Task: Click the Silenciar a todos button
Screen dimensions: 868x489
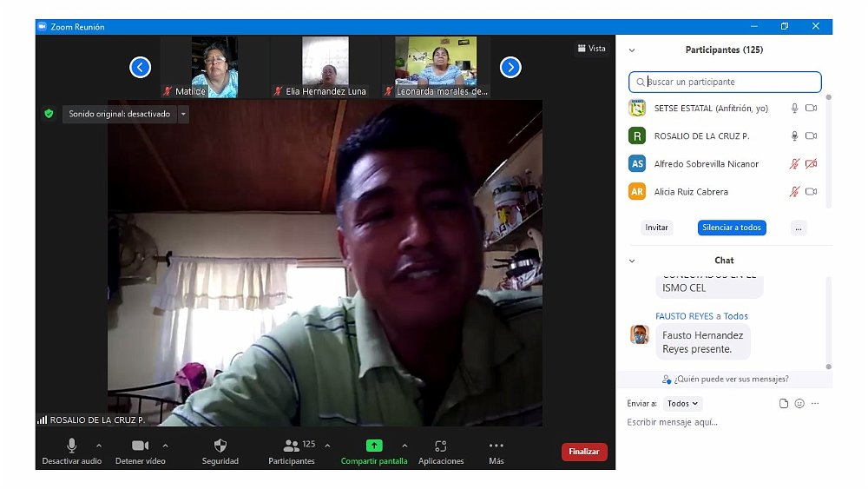Action: (x=732, y=228)
